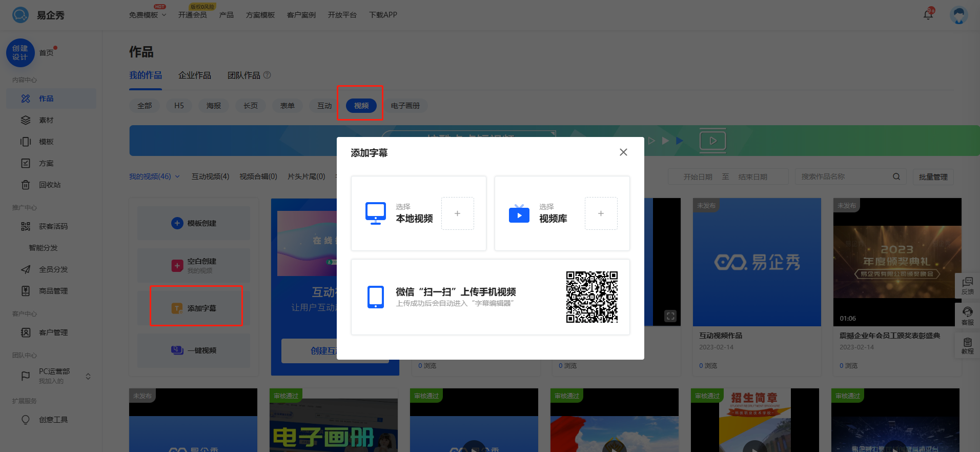This screenshot has height=452, width=980.
Task: Select the 视频库 video library icon
Action: (519, 213)
